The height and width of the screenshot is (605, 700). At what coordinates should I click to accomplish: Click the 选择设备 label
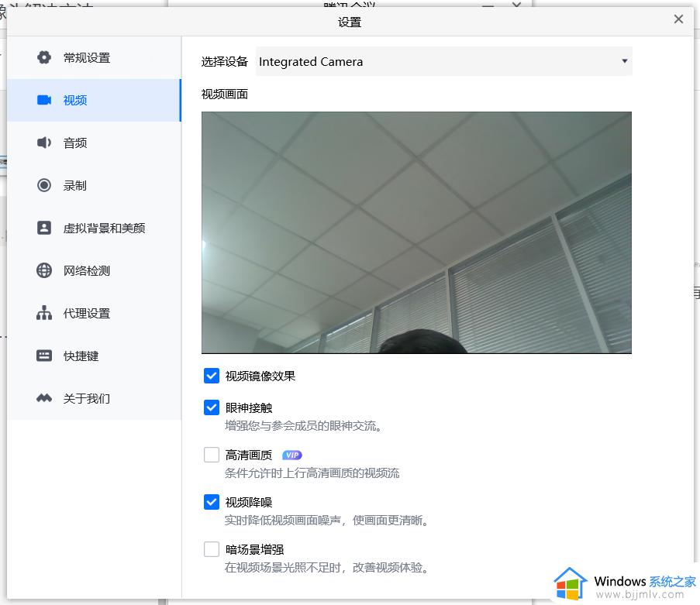[x=225, y=61]
